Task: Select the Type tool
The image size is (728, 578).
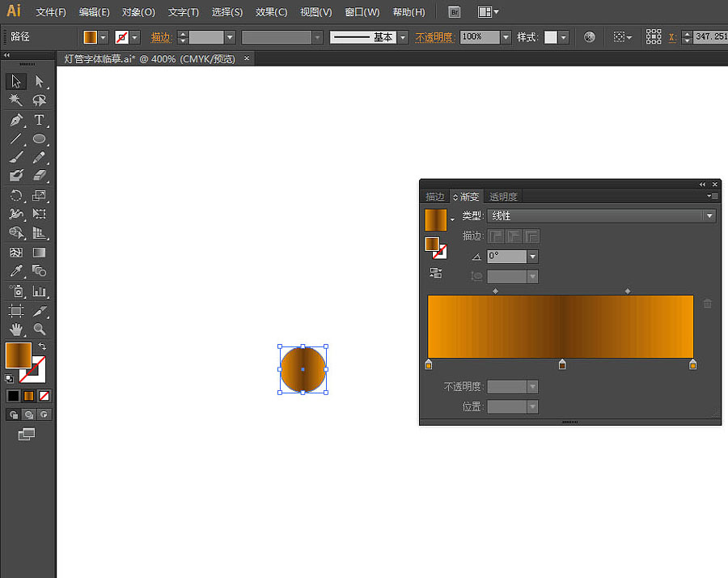Action: 39,120
